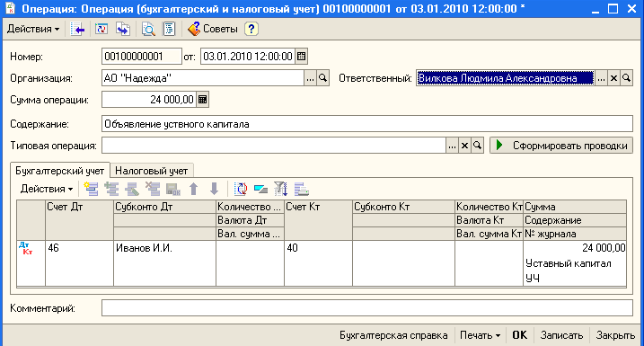The height and width of the screenshot is (346, 644).
Task: Select credit account cell 40
Action: (x=318, y=263)
